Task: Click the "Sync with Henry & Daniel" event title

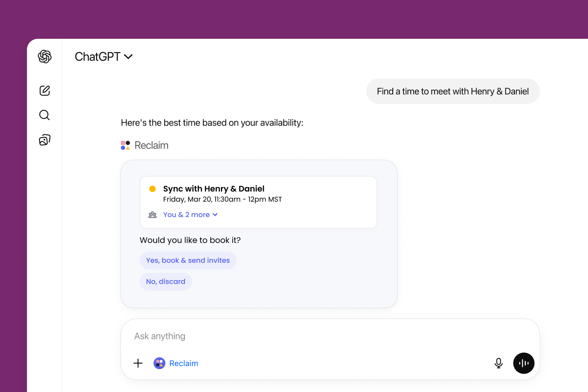Action: [214, 189]
